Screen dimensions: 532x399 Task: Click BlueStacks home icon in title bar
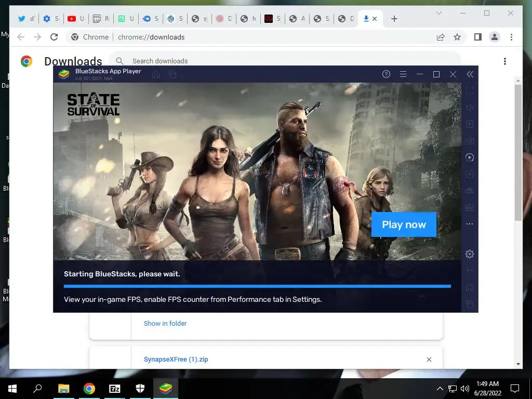pos(156,75)
